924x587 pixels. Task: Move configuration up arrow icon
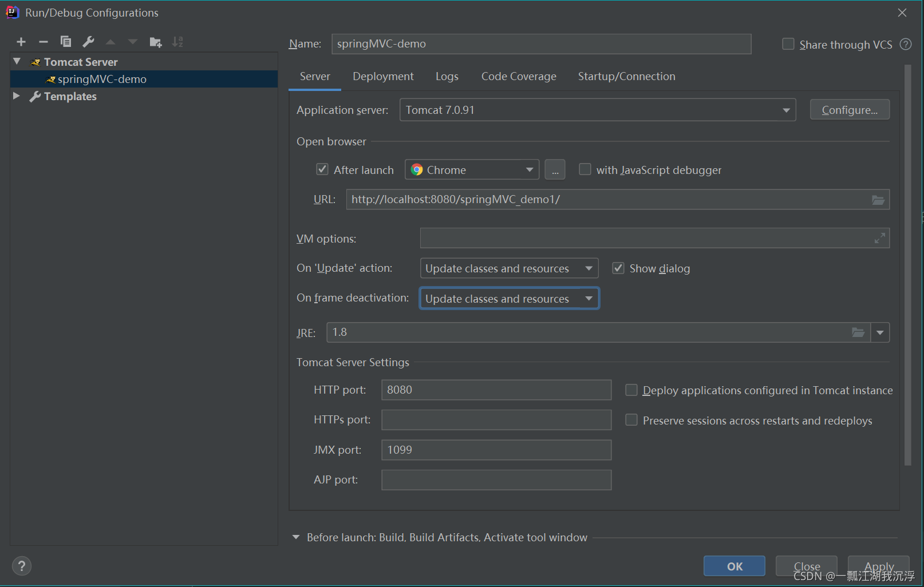tap(110, 42)
